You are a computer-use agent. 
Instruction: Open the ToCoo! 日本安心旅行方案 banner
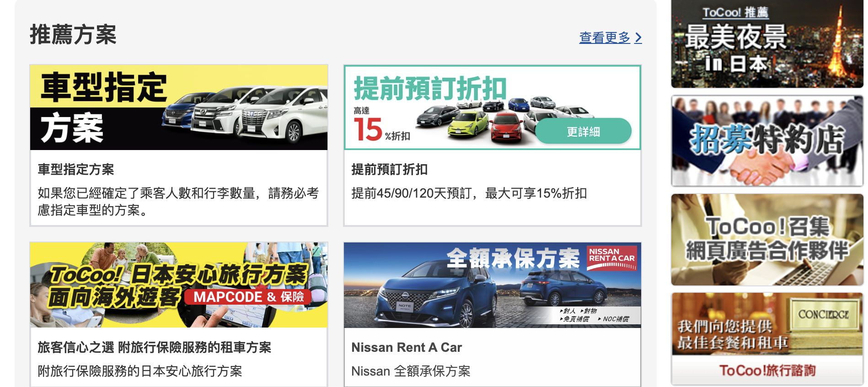pyautogui.click(x=179, y=285)
